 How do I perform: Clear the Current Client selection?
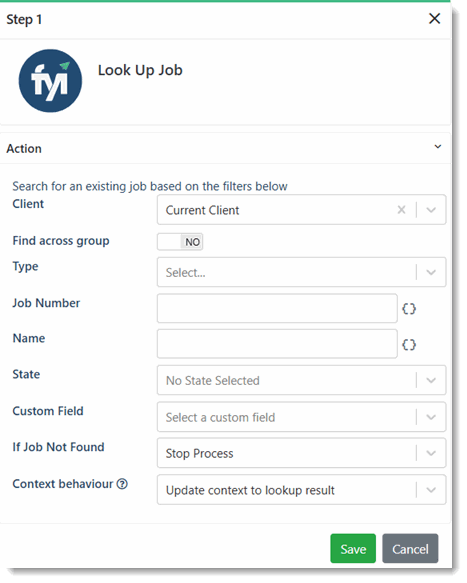(x=401, y=210)
